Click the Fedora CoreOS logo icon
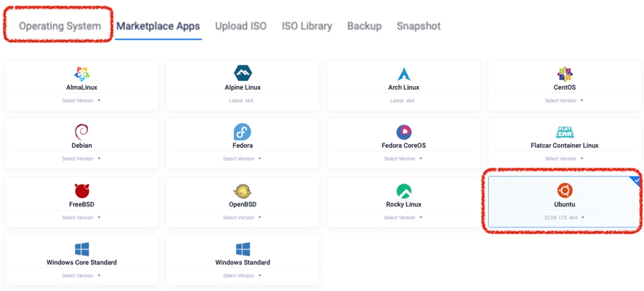Screen dimensions: 644x291 [404, 132]
